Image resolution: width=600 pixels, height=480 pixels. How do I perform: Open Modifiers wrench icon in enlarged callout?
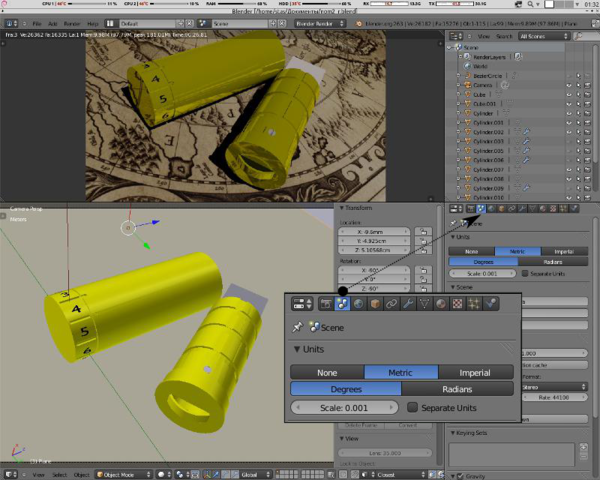[408, 304]
